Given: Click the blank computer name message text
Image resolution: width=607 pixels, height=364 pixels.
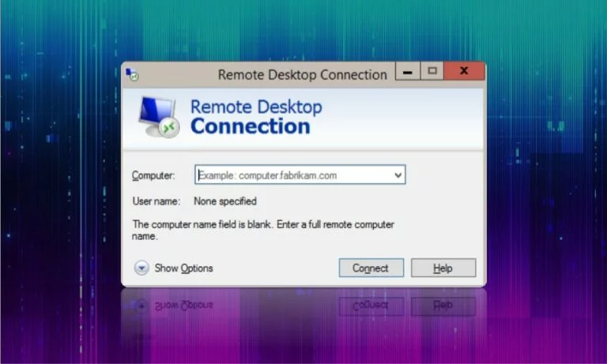Looking at the screenshot, I should pos(263,230).
